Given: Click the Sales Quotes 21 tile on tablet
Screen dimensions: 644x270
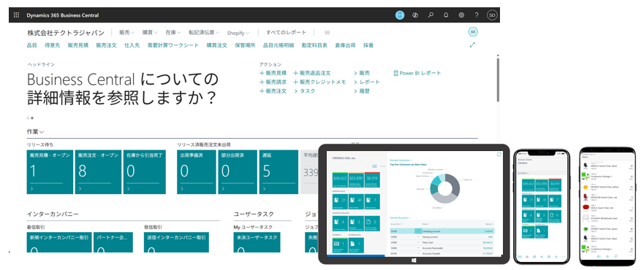Looking at the screenshot, I should click(341, 201).
